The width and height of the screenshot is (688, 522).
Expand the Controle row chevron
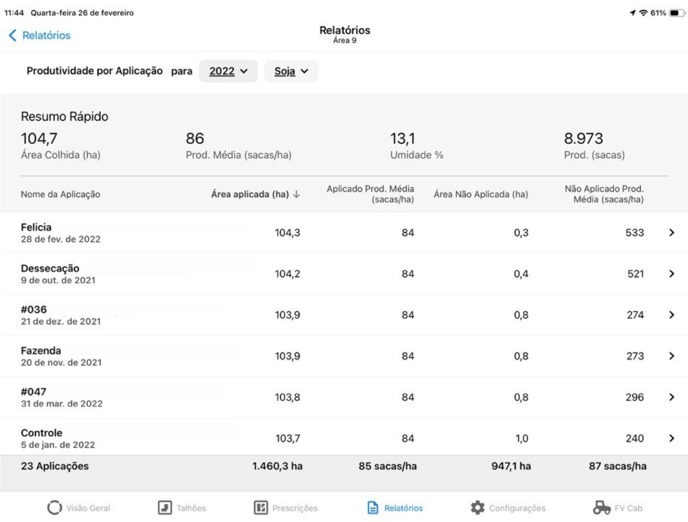671,438
